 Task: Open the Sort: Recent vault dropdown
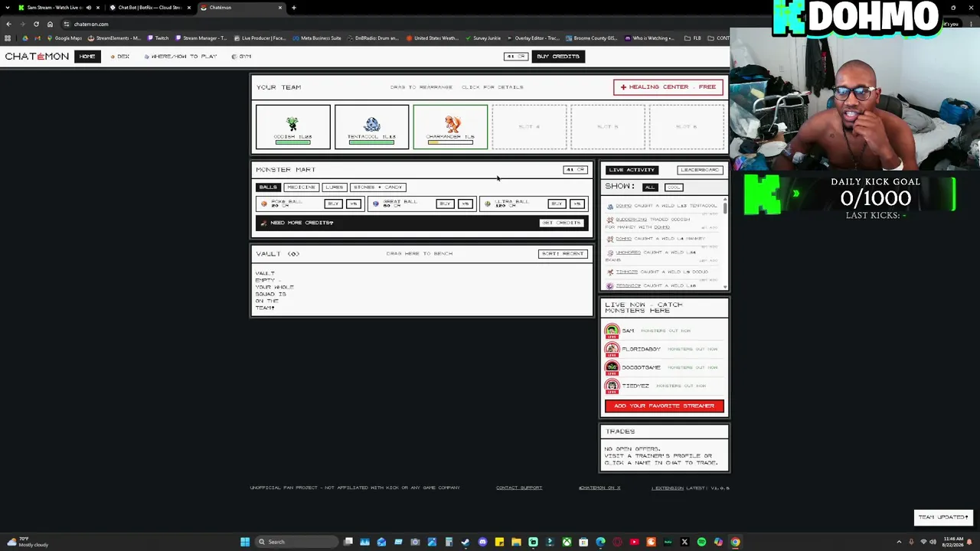pos(563,253)
